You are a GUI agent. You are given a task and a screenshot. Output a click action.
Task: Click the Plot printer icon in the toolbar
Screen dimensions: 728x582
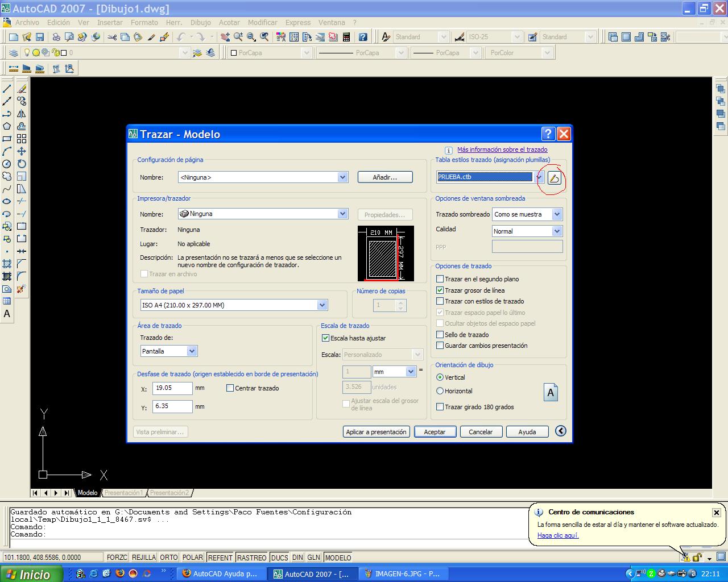56,37
